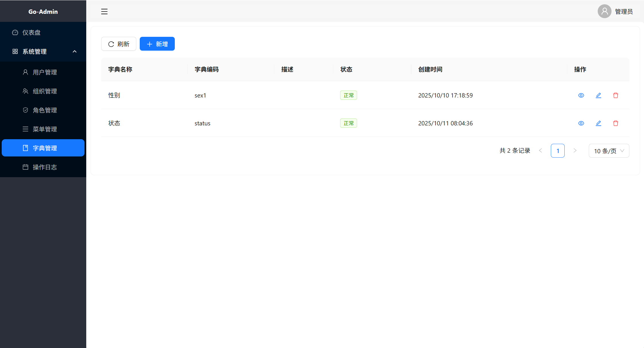Click the hamburger sidebar collapse icon
644x348 pixels.
pyautogui.click(x=104, y=12)
